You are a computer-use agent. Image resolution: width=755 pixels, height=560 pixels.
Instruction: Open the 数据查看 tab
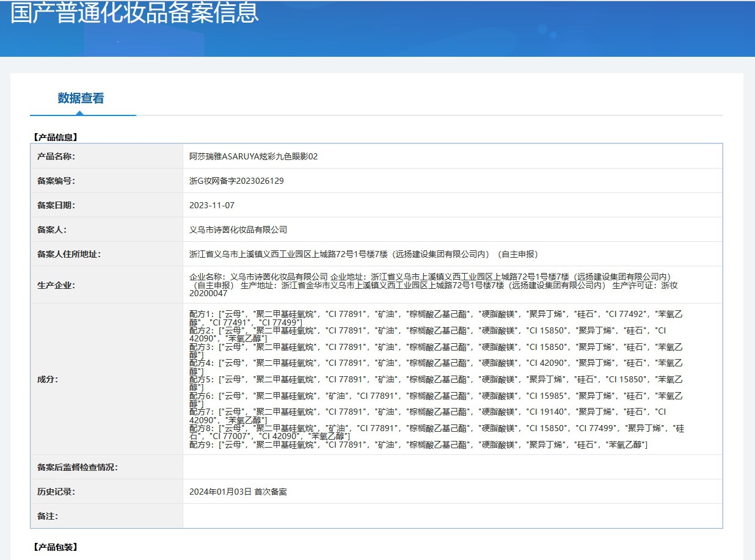81,98
